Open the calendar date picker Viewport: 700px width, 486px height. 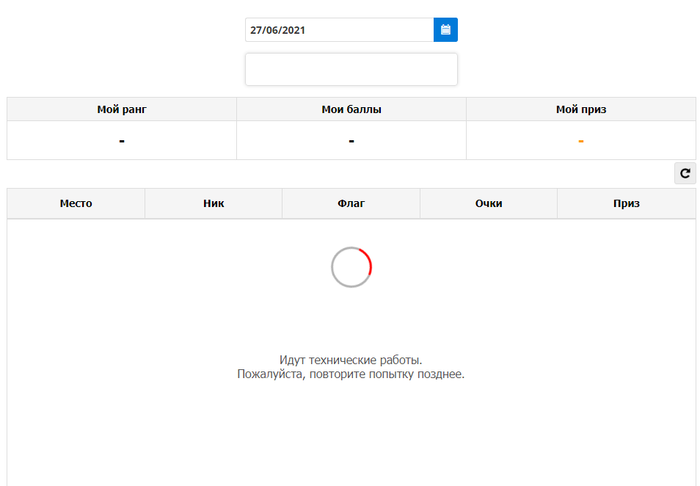click(446, 30)
